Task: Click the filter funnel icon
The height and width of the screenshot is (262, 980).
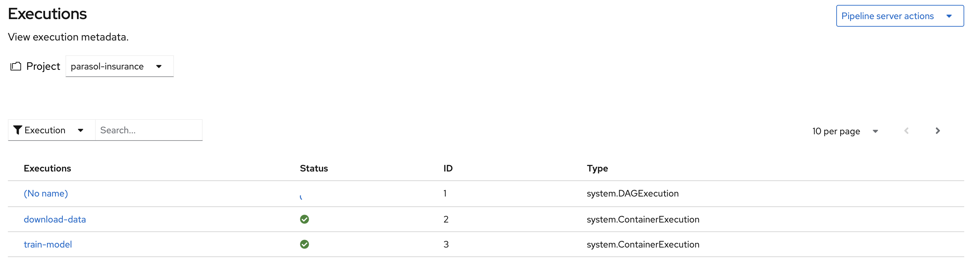Action: (x=17, y=130)
